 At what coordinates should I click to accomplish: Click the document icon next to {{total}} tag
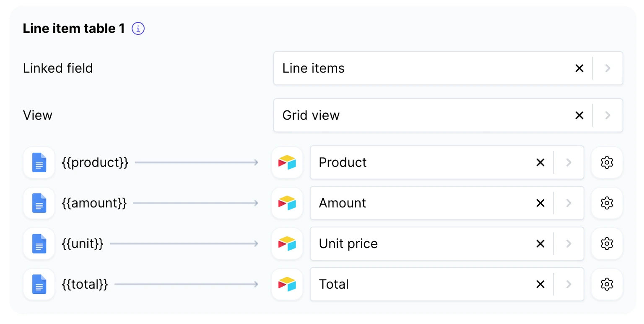coord(39,284)
